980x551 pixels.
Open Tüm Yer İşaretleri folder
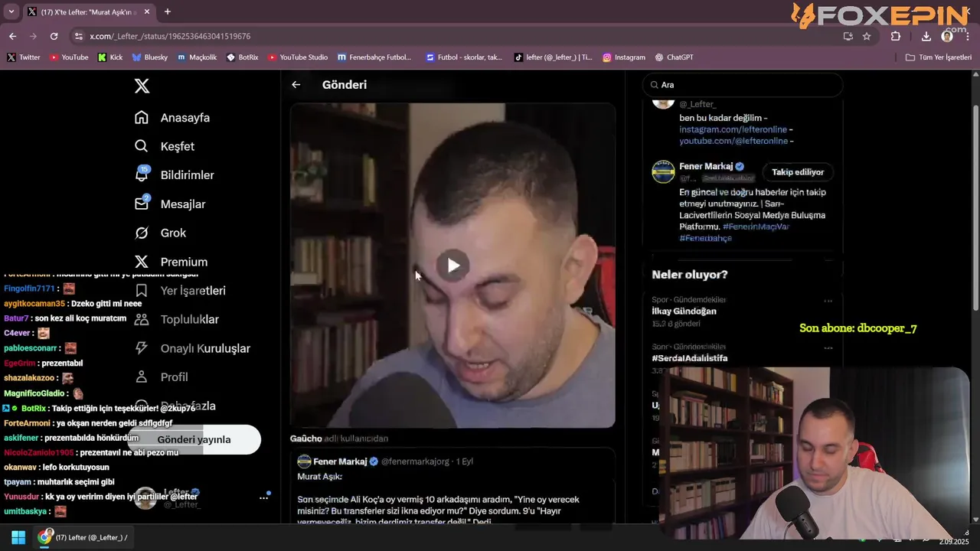click(x=938, y=57)
